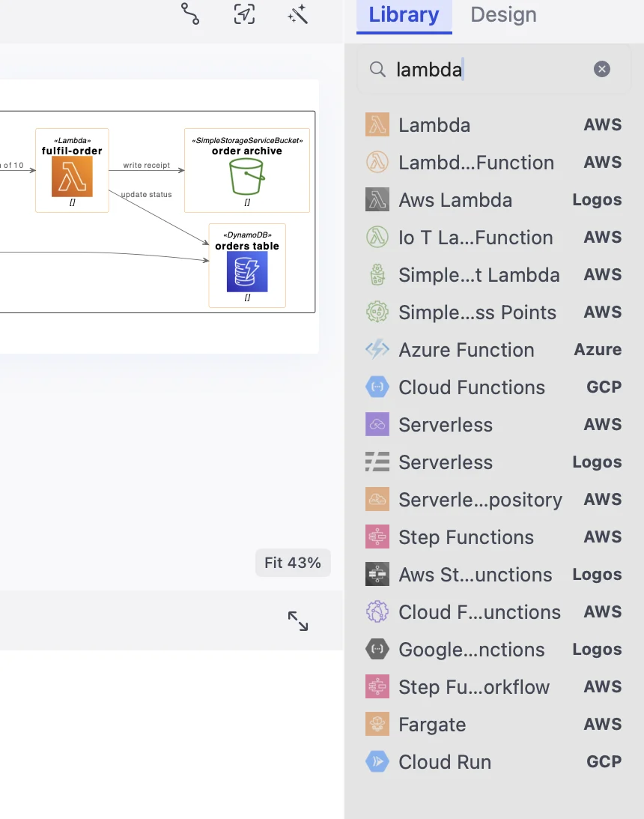The height and width of the screenshot is (819, 644).
Task: Click the expand to fullscreen arrows icon
Action: tap(298, 621)
